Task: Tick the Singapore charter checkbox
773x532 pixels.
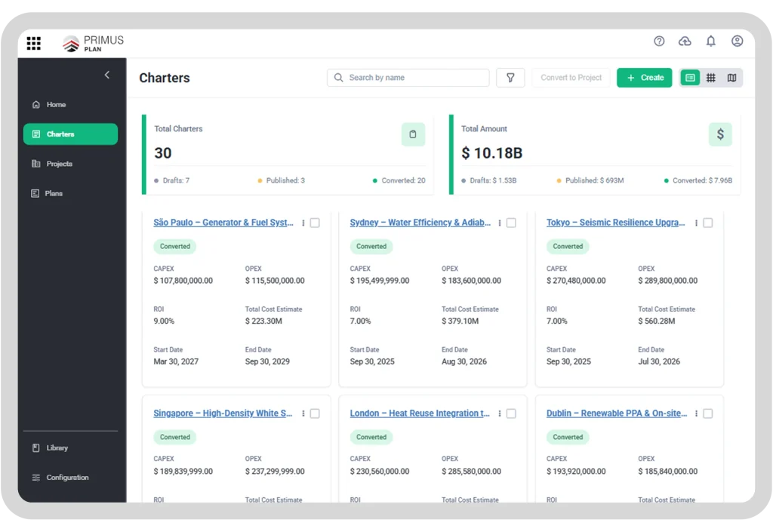Action: pos(315,414)
